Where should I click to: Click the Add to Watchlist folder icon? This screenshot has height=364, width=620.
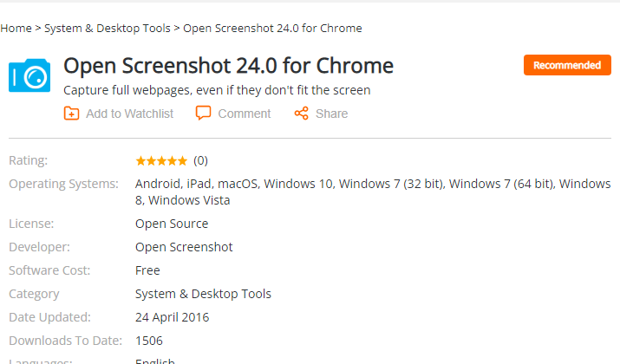pyautogui.click(x=72, y=114)
